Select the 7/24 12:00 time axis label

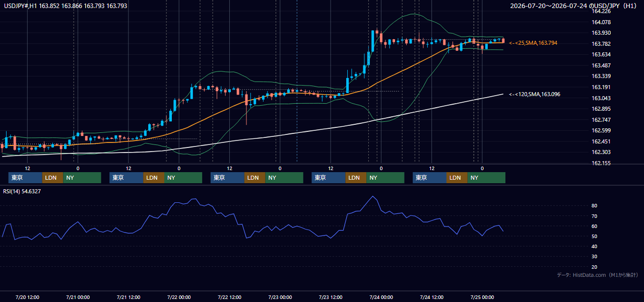[x=431, y=297]
